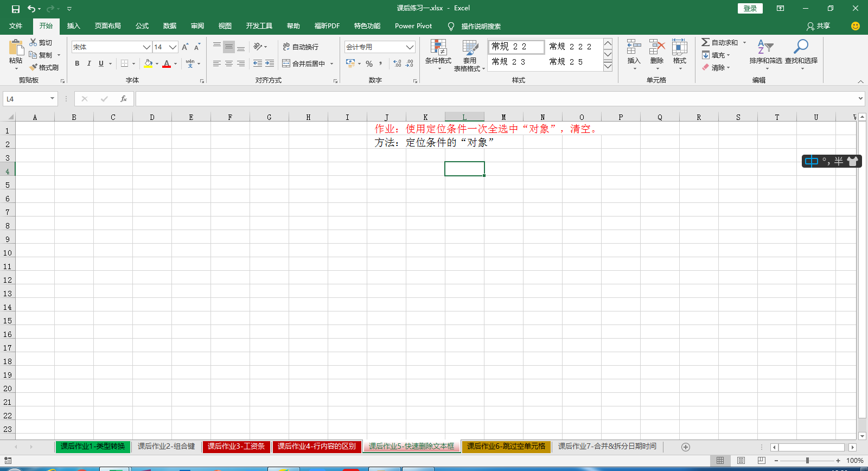Open 查找和选择 find and select
The image size is (868, 471).
tap(801, 55)
